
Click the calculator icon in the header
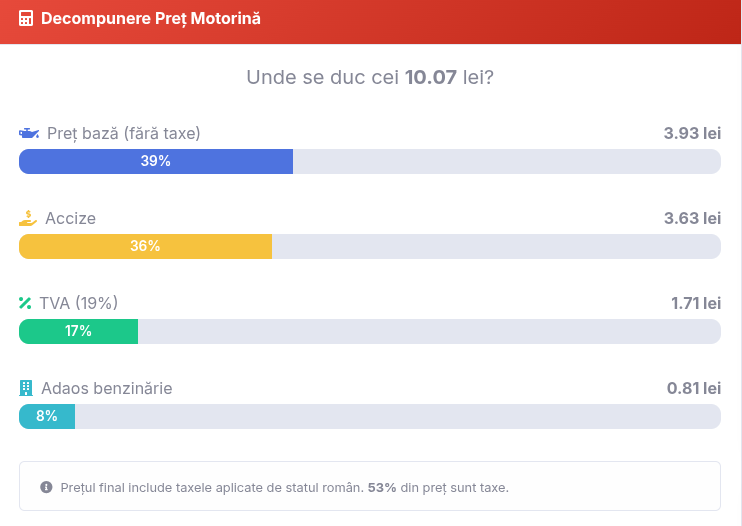click(x=26, y=18)
